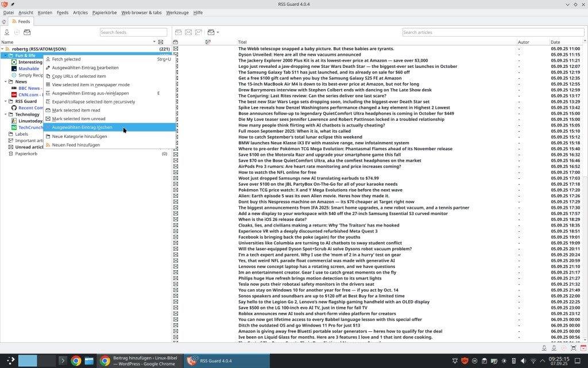
Task: Click the Autor column header
Action: click(x=533, y=42)
